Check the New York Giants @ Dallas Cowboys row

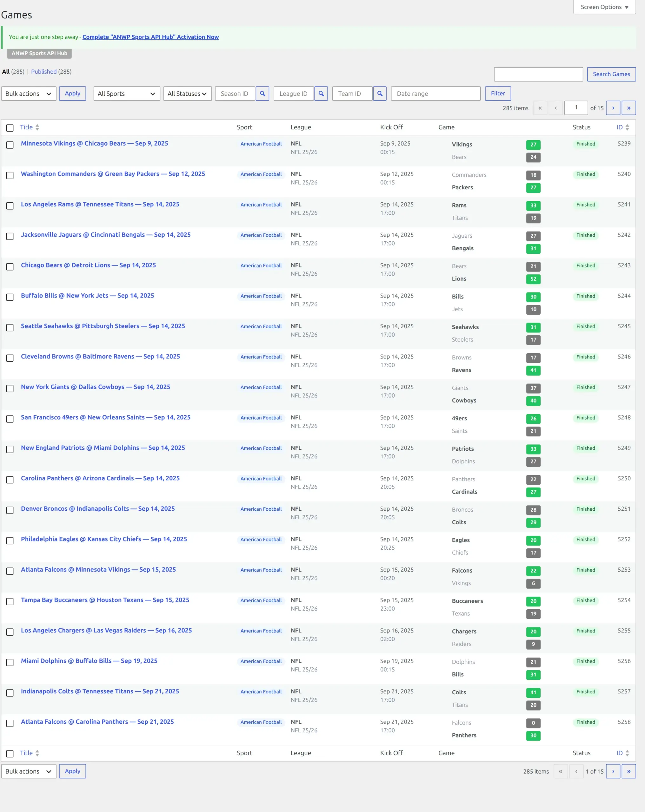[x=10, y=388]
